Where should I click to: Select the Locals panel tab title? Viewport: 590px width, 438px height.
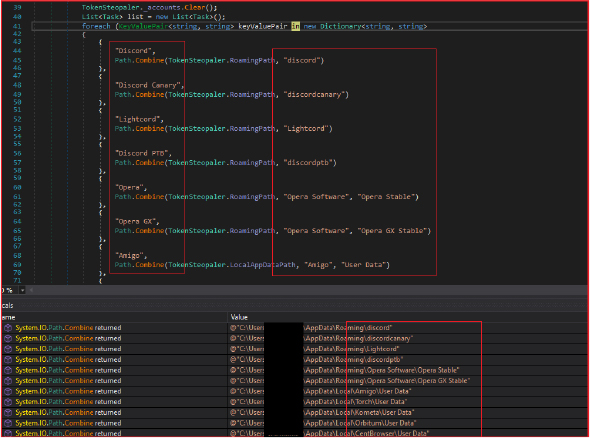coord(7,306)
